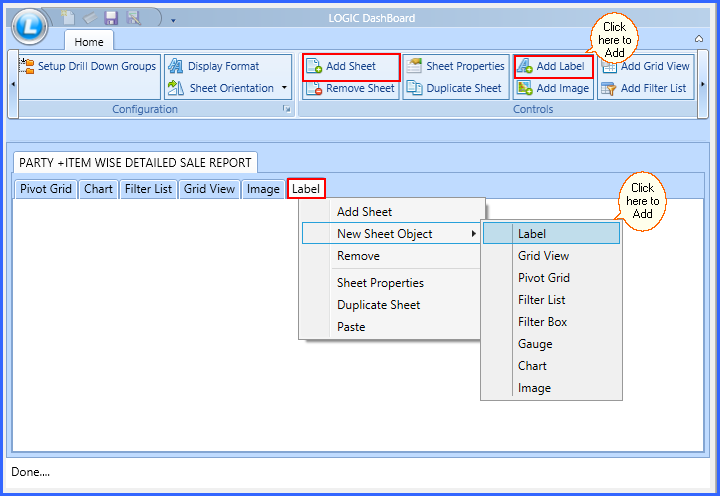Screen dimensions: 720x496
Task: Select Filter List in the submenu
Action: (x=551, y=300)
